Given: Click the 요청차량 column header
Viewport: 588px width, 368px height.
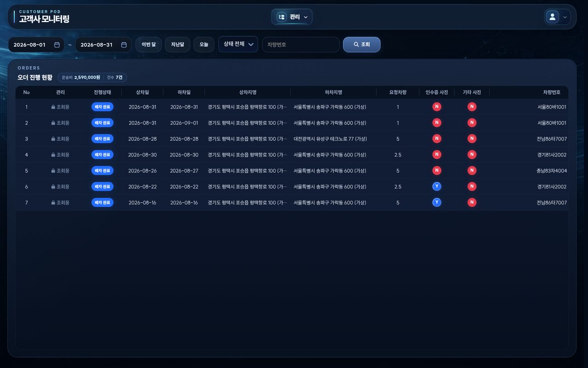Looking at the screenshot, I should (x=398, y=92).
